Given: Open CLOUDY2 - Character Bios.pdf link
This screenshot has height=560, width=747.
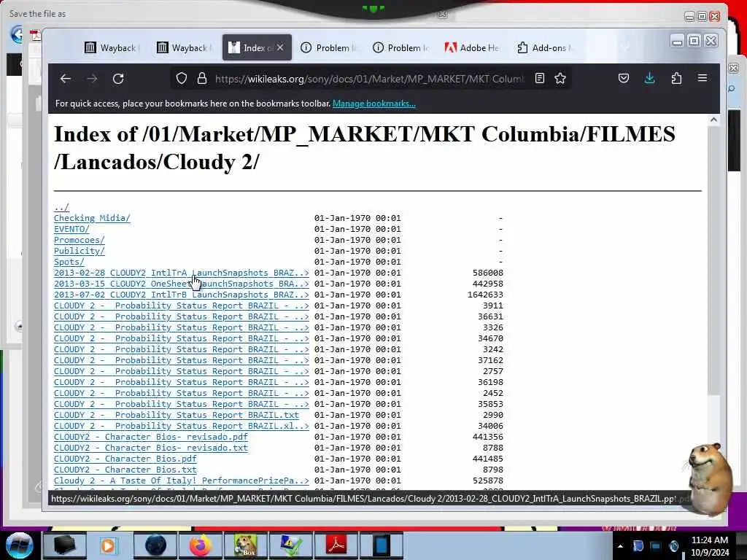Looking at the screenshot, I should (125, 459).
